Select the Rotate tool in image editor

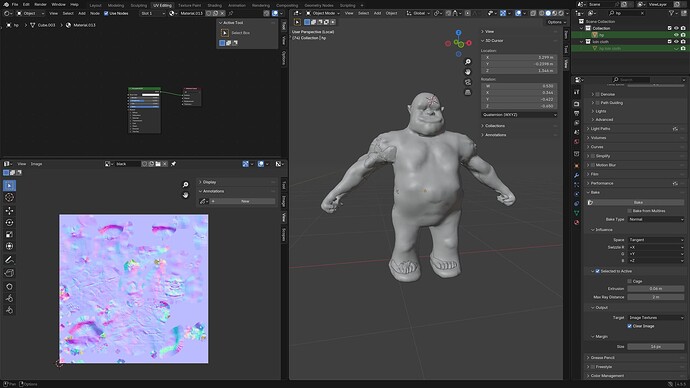pyautogui.click(x=9, y=223)
